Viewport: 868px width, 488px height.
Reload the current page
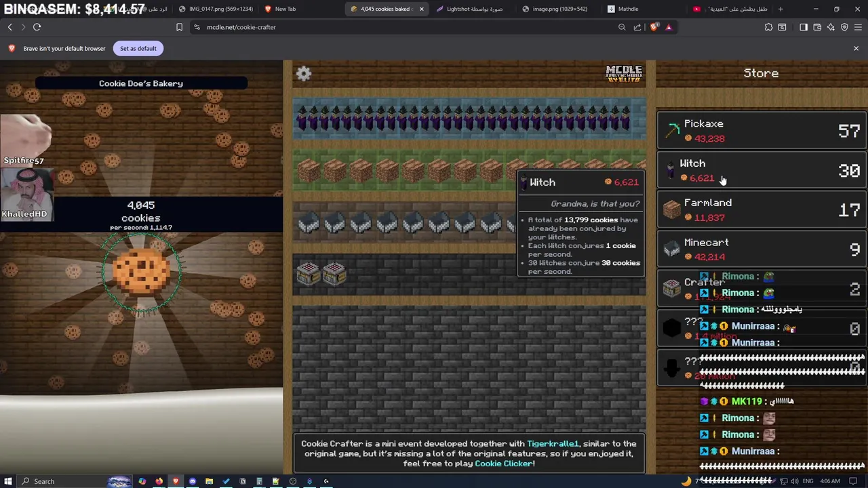(37, 27)
